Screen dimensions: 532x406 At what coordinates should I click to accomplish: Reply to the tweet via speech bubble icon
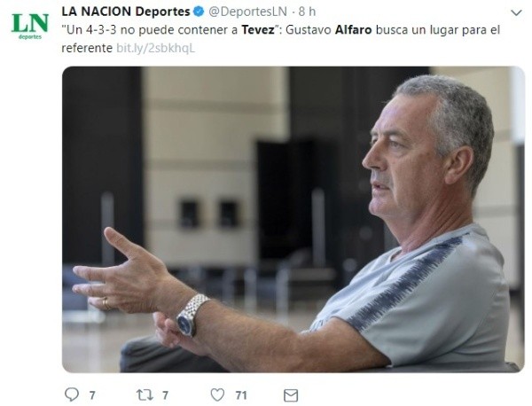click(x=72, y=394)
